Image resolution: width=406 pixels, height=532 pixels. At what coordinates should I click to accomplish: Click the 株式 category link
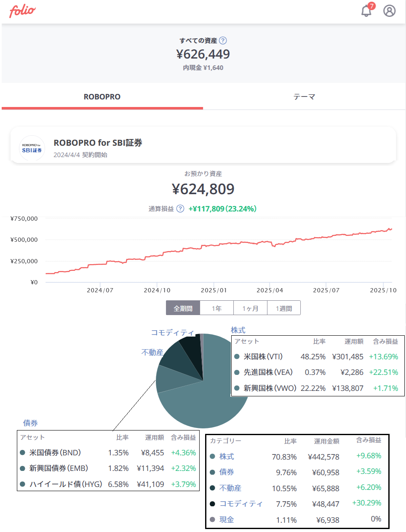coord(227,457)
